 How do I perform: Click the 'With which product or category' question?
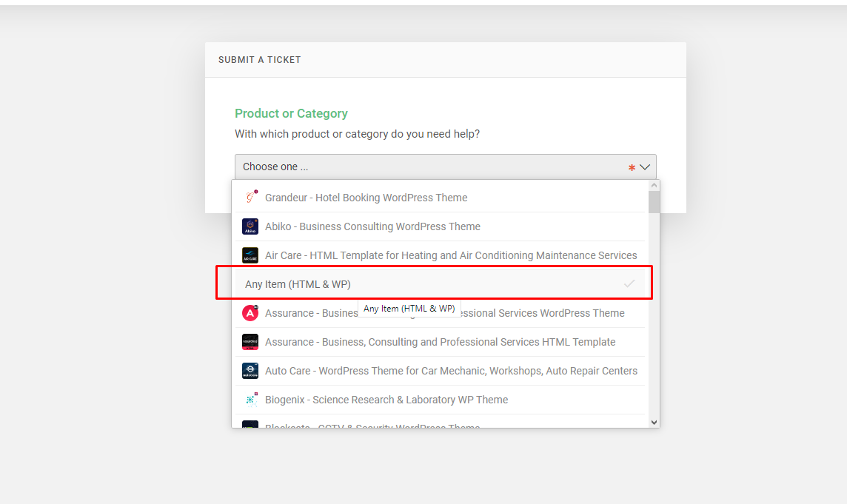pyautogui.click(x=357, y=134)
